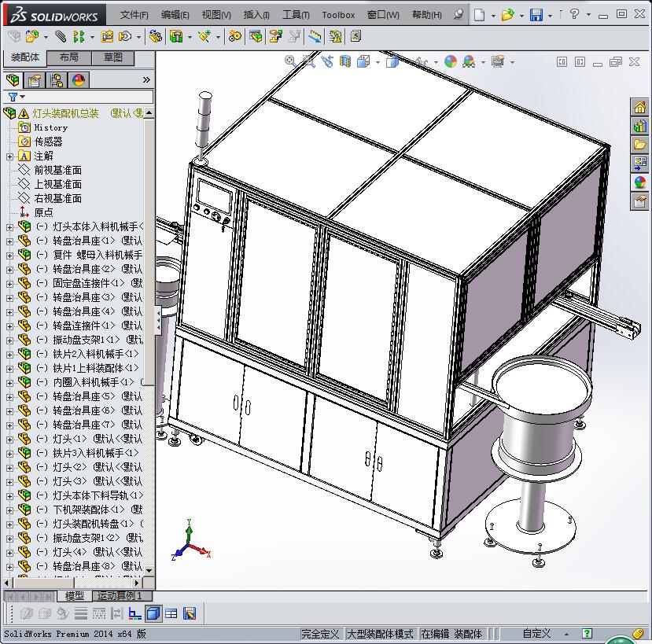Switch to the DisplayManager tab icon

point(79,80)
